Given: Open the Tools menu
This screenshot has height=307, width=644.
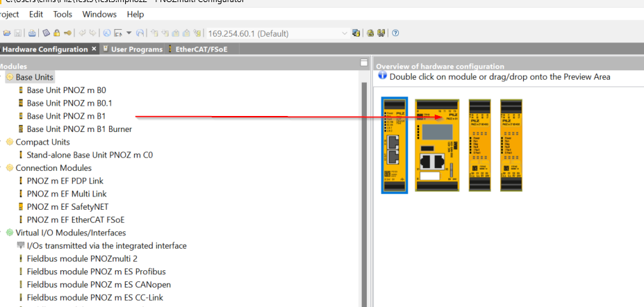Looking at the screenshot, I should point(63,15).
